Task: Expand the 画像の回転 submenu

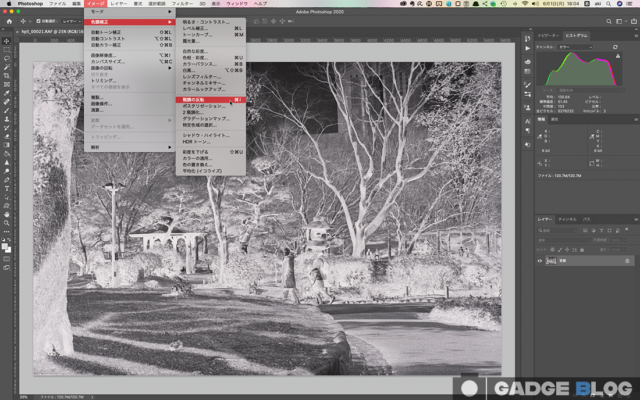Action: pos(130,68)
